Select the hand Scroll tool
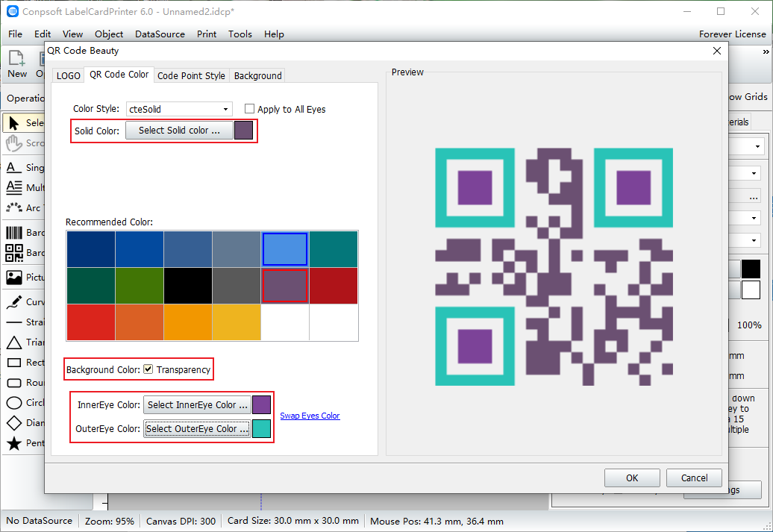 point(24,143)
